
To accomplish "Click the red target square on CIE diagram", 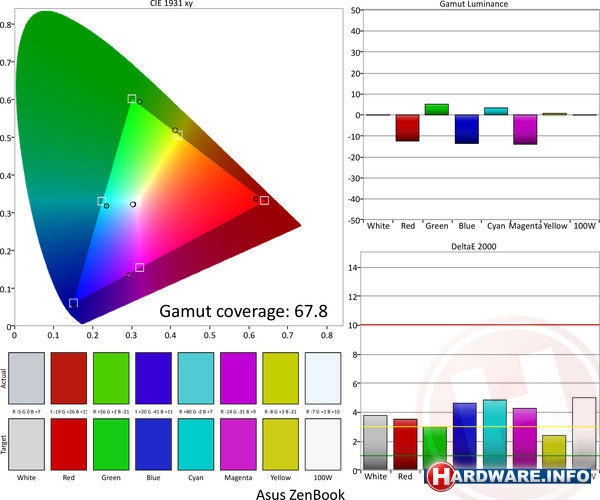I will (264, 200).
